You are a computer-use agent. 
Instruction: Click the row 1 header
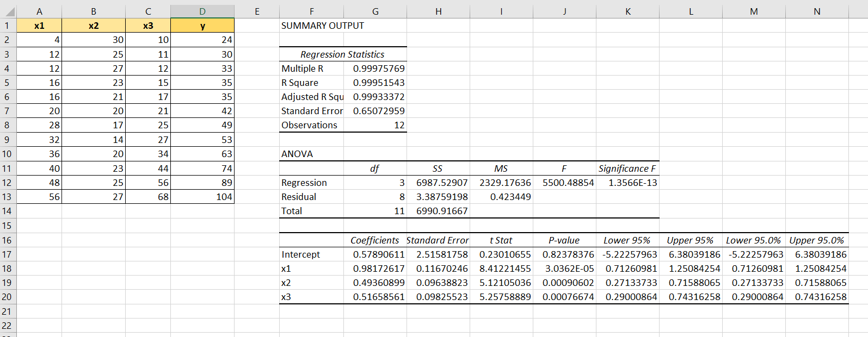8,26
